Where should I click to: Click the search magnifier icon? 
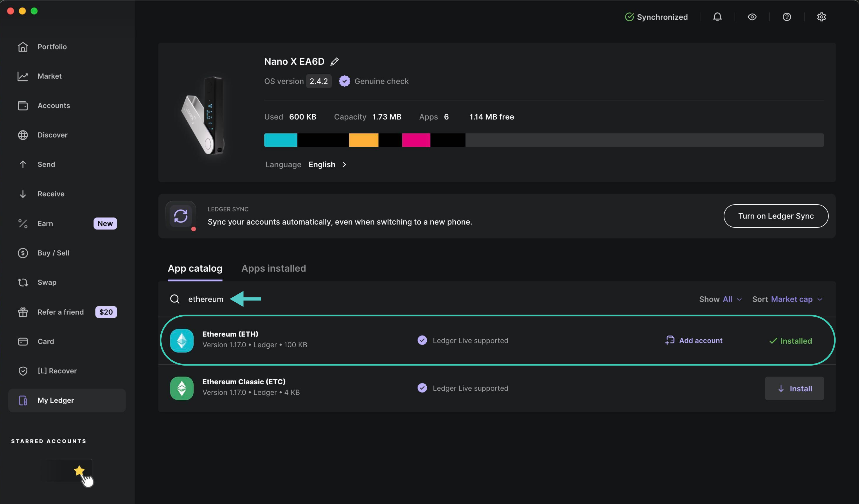point(174,299)
